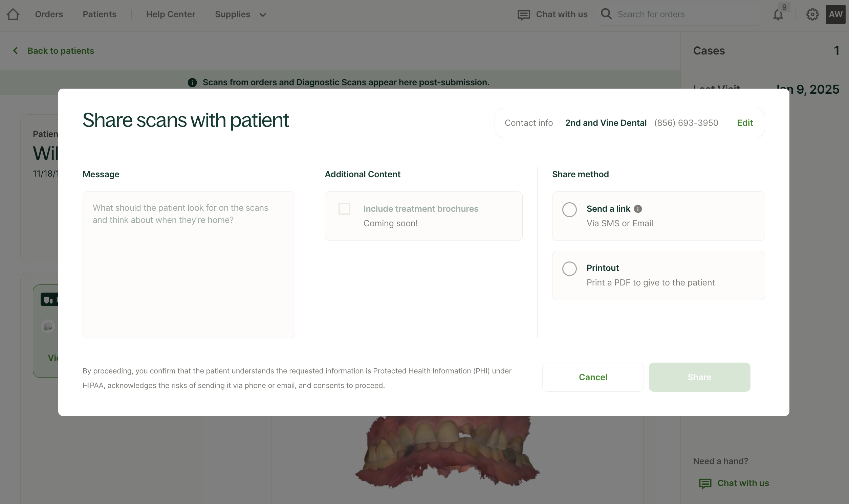Go to the Patients menu item
The width and height of the screenshot is (849, 504).
pos(100,14)
